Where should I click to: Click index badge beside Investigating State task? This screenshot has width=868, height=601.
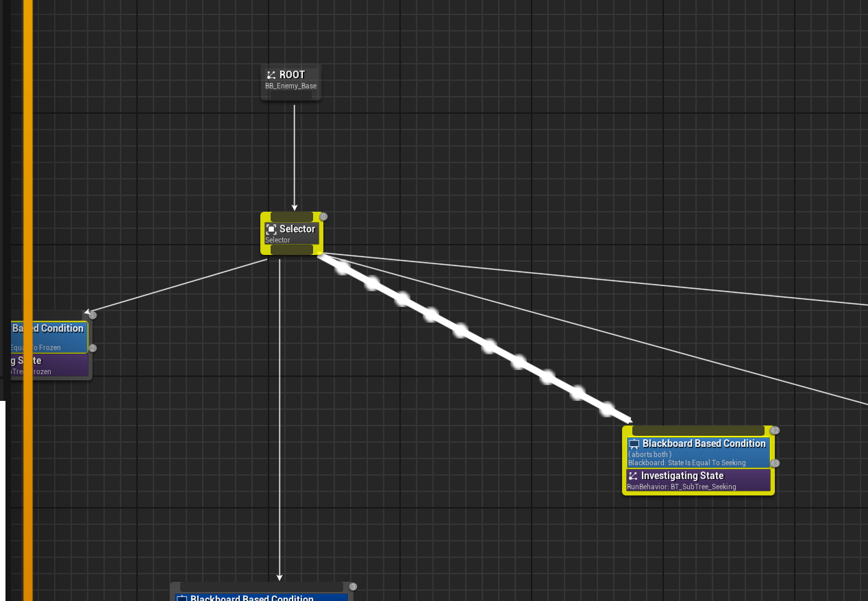pyautogui.click(x=775, y=463)
